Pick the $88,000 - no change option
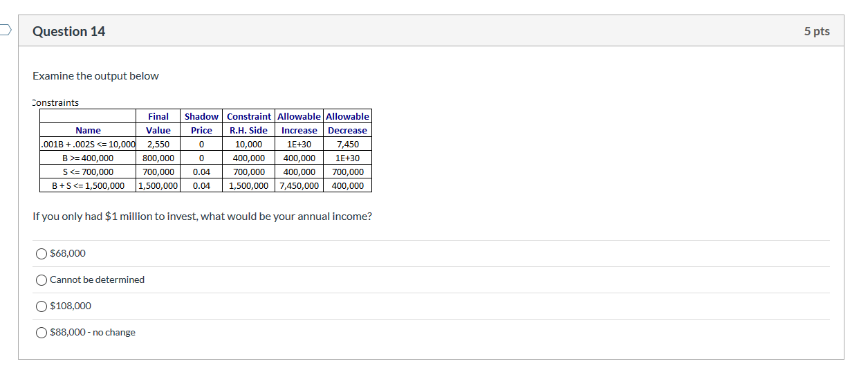This screenshot has width=868, height=377. tap(43, 332)
